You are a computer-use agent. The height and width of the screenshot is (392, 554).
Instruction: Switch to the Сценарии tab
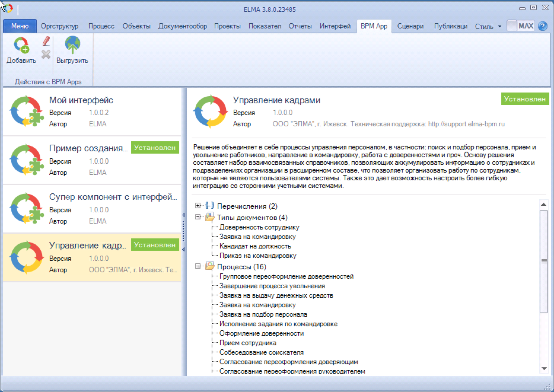coord(410,26)
